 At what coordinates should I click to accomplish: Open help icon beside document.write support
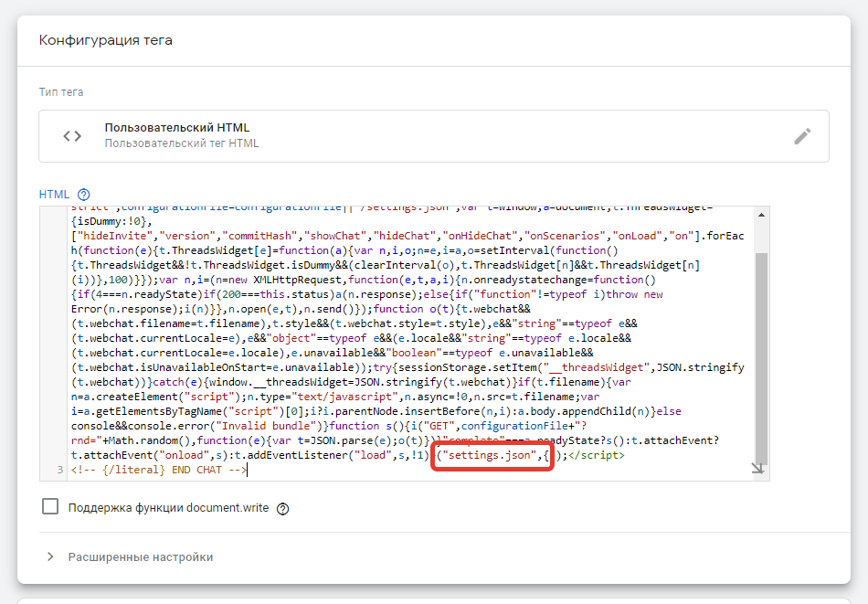283,509
